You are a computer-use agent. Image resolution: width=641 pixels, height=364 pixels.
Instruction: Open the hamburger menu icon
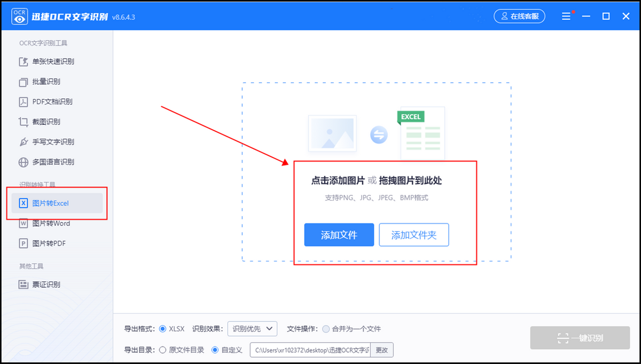point(566,17)
